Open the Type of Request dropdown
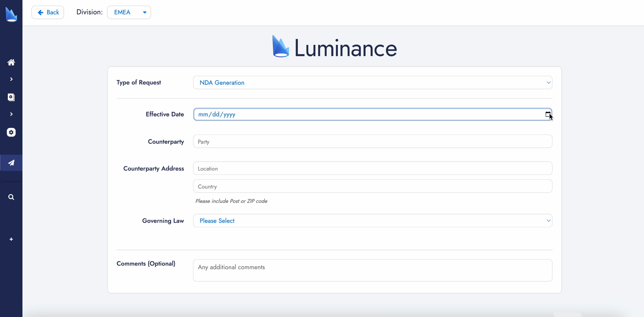Screen dimensions: 644x317 click(372, 82)
